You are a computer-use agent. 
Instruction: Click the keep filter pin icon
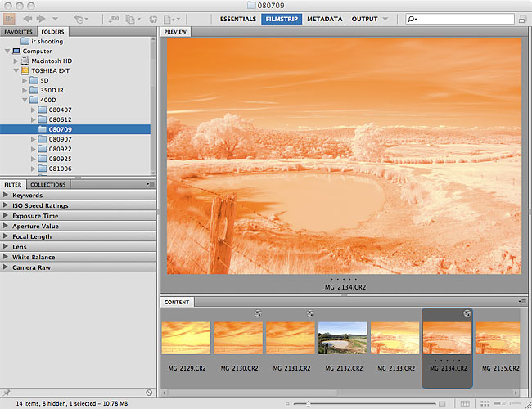point(7,393)
